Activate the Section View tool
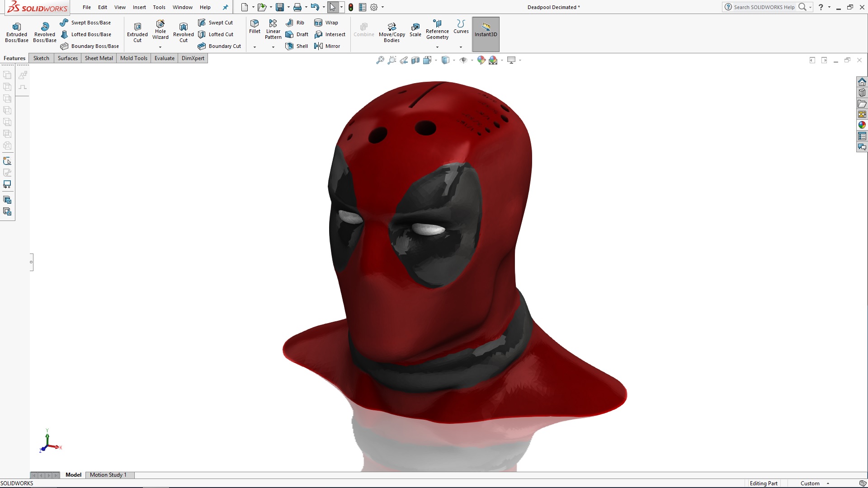 tap(415, 60)
